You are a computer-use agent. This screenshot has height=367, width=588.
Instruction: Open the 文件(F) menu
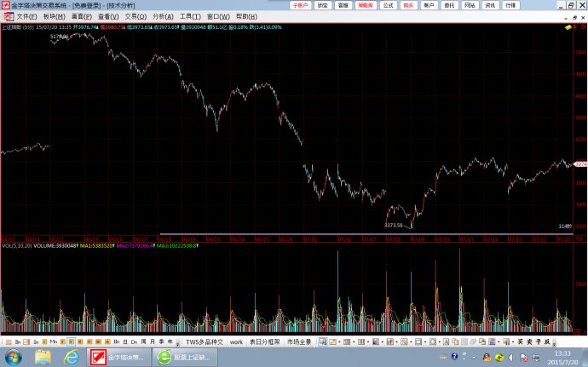pyautogui.click(x=27, y=16)
